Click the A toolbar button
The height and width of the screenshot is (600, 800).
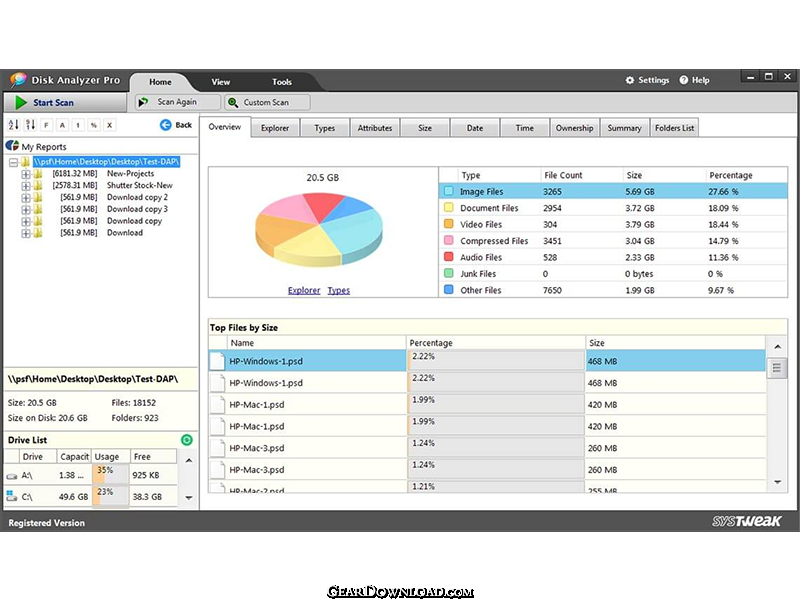pos(62,125)
